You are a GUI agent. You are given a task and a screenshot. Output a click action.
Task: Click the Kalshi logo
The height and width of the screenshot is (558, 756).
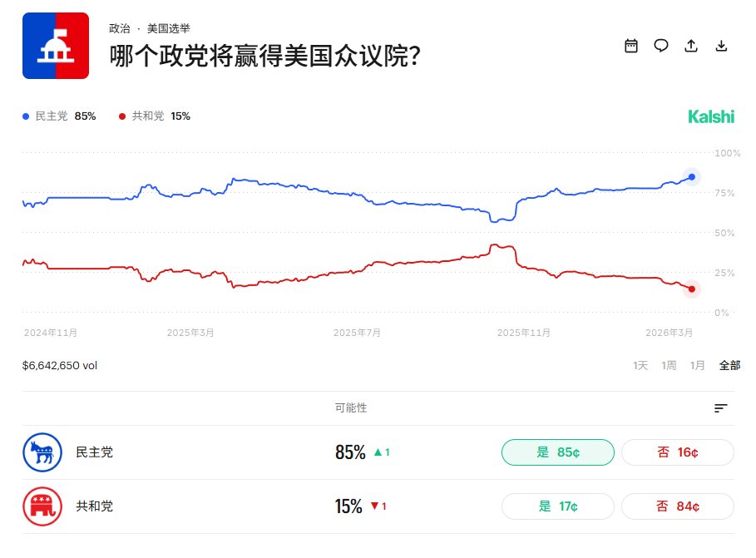(x=711, y=116)
